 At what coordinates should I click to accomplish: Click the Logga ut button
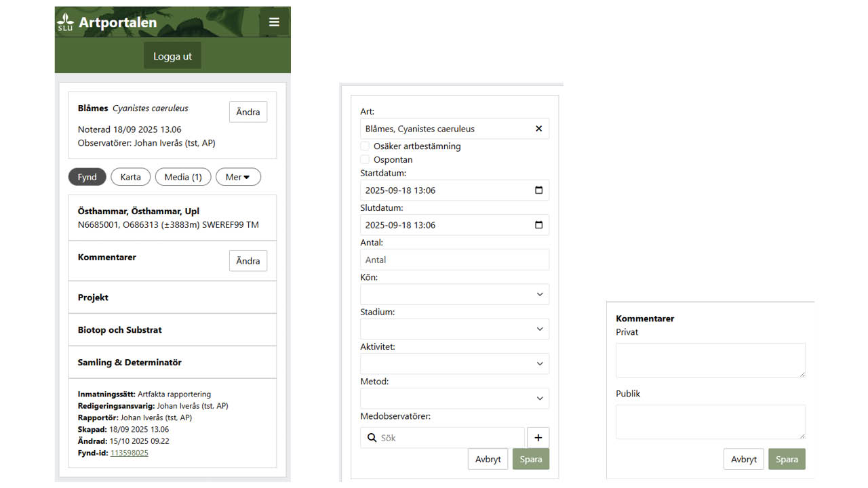click(172, 56)
